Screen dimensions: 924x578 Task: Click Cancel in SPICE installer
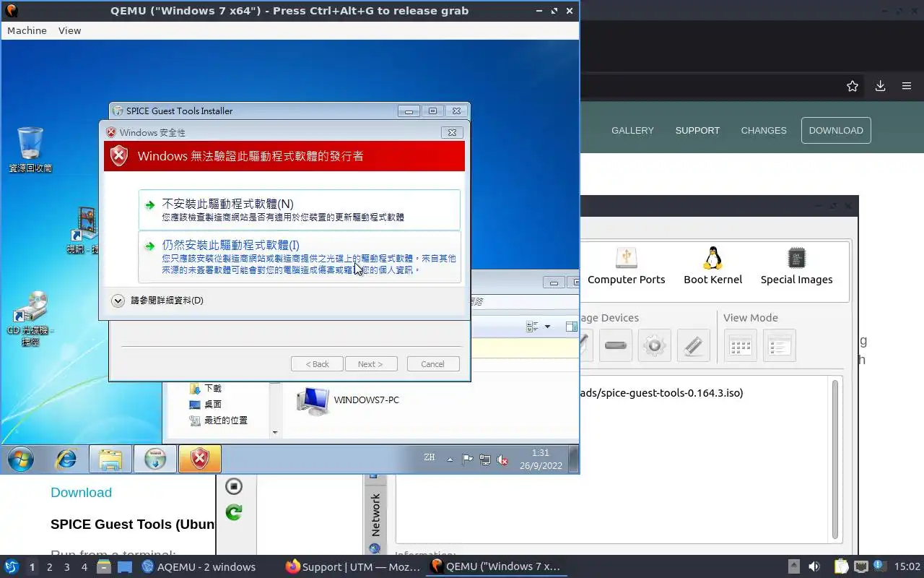tap(432, 364)
